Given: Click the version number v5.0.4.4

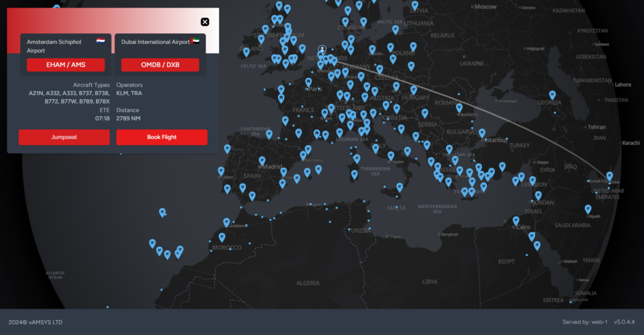Looking at the screenshot, I should click(625, 322).
